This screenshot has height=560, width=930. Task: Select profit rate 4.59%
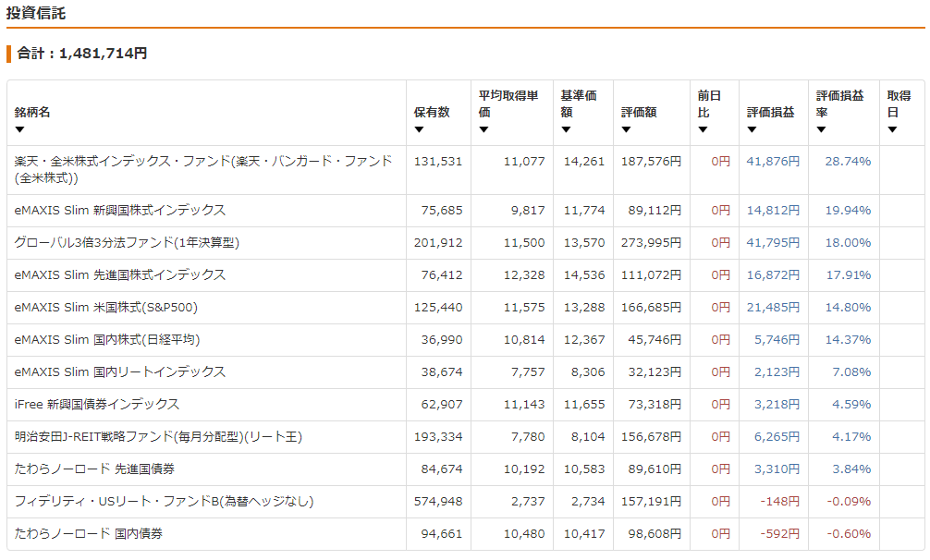click(x=851, y=404)
